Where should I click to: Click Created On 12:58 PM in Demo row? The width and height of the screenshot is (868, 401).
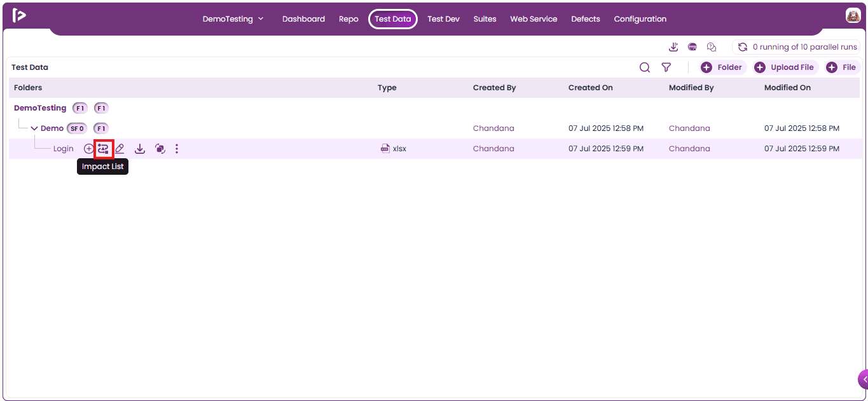click(606, 128)
